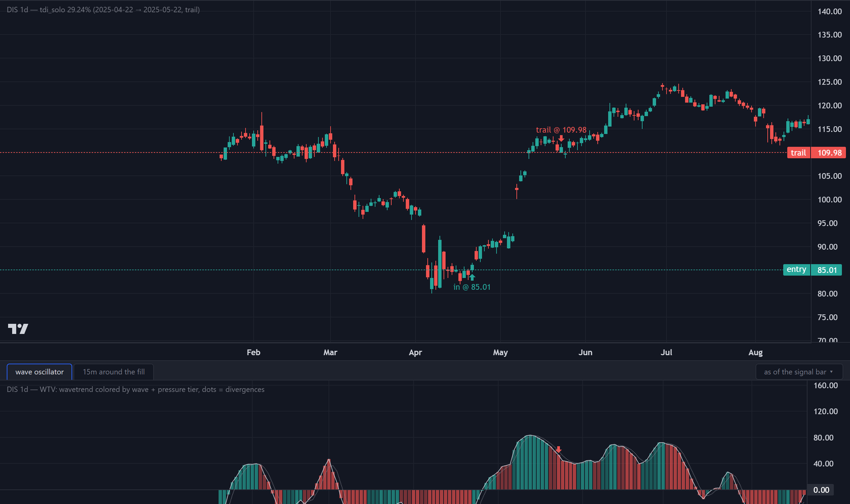
Task: Switch to the wave oscillator tab
Action: (x=39, y=372)
